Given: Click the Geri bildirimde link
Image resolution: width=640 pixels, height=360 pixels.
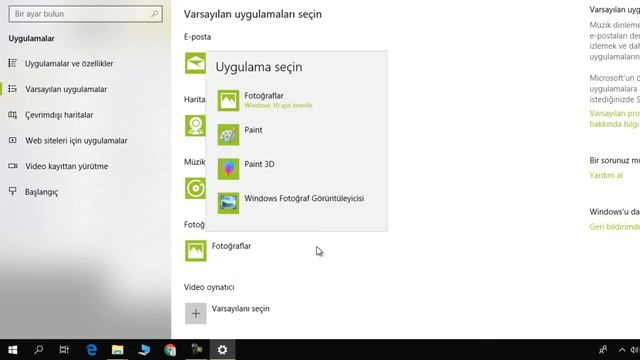Looking at the screenshot, I should click(615, 227).
